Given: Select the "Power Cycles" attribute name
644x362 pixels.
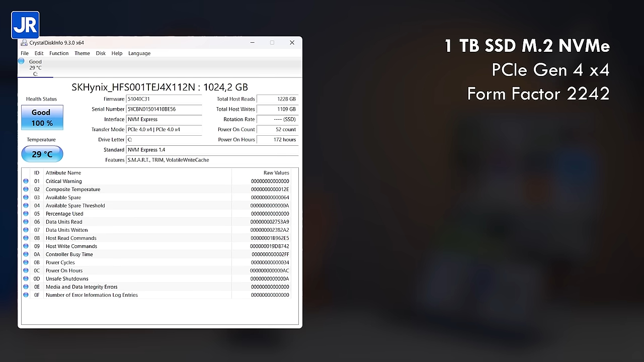Looking at the screenshot, I should [x=60, y=262].
